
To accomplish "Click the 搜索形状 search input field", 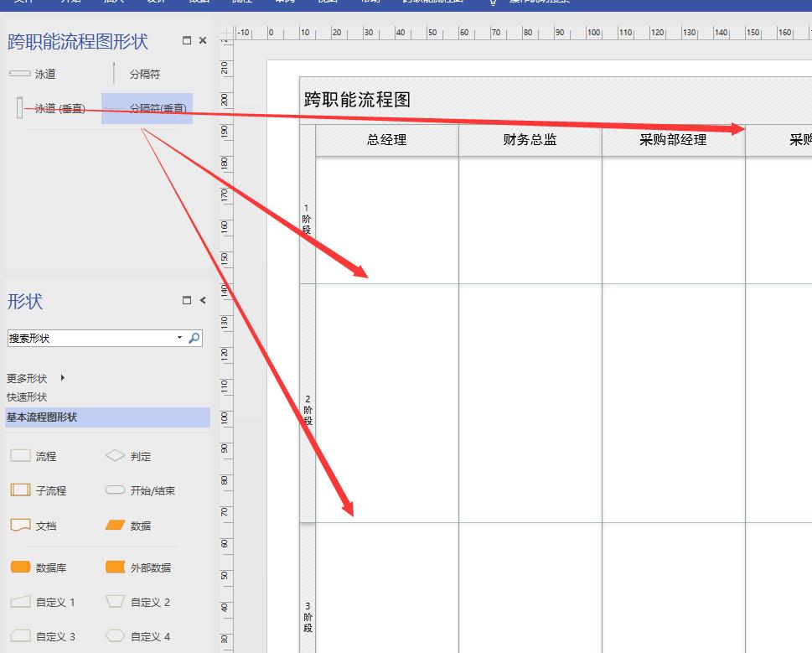I will (x=84, y=338).
